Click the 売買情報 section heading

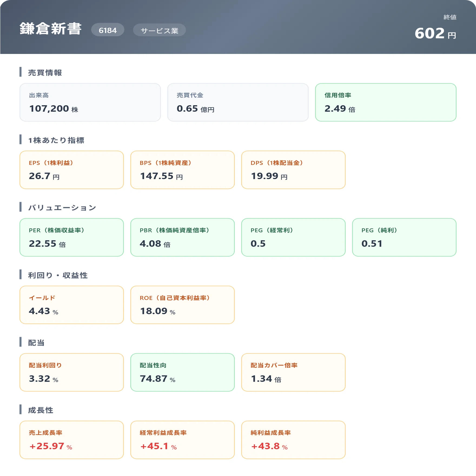(45, 72)
